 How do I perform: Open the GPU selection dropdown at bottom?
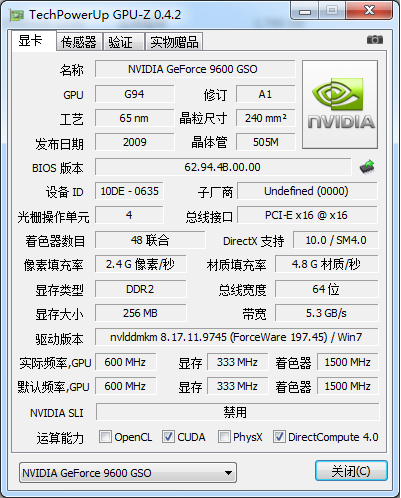[128, 472]
